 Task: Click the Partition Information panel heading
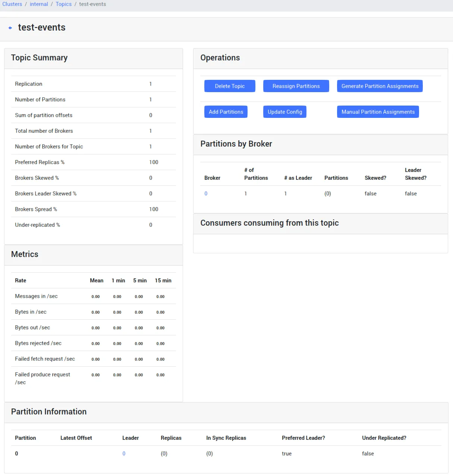pos(49,412)
